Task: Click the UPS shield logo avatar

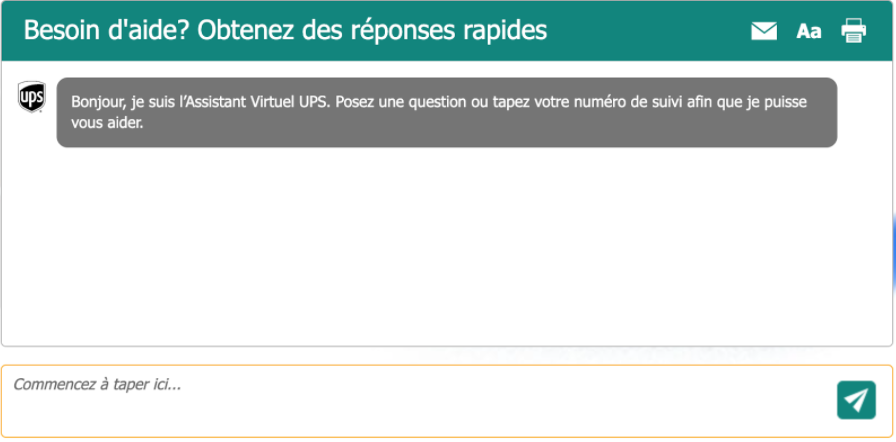Action: click(x=31, y=97)
